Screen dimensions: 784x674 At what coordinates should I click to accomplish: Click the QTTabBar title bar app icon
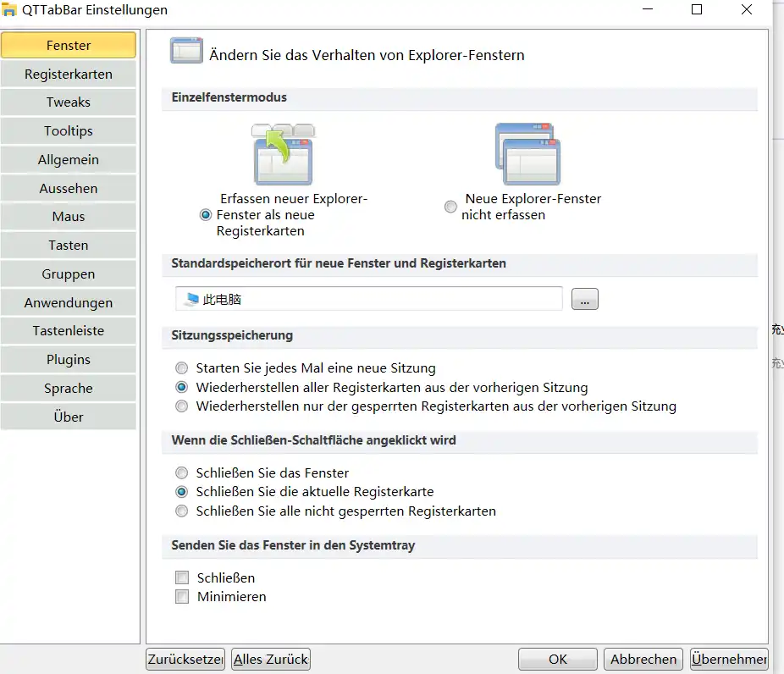pyautogui.click(x=9, y=9)
